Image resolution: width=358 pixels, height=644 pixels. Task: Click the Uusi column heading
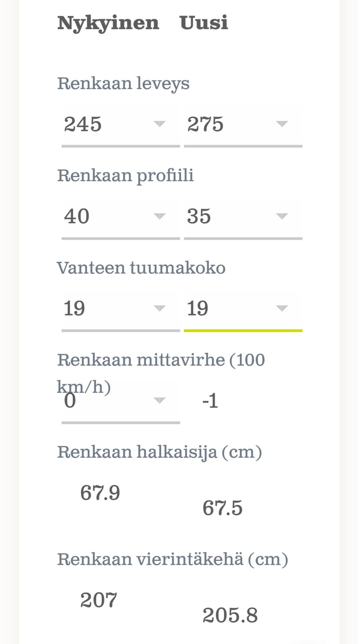coord(204,23)
